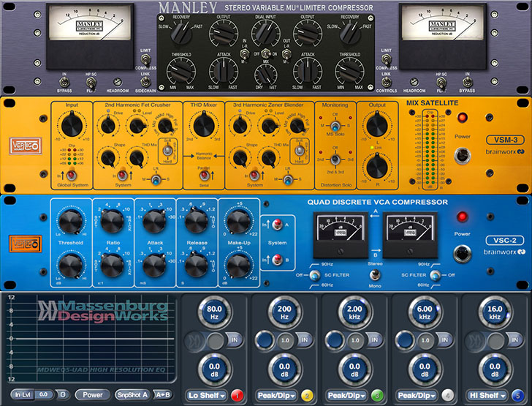This screenshot has height=406, width=532.
Task: Open the Lo Shelf filter type dropdown
Action: [207, 396]
